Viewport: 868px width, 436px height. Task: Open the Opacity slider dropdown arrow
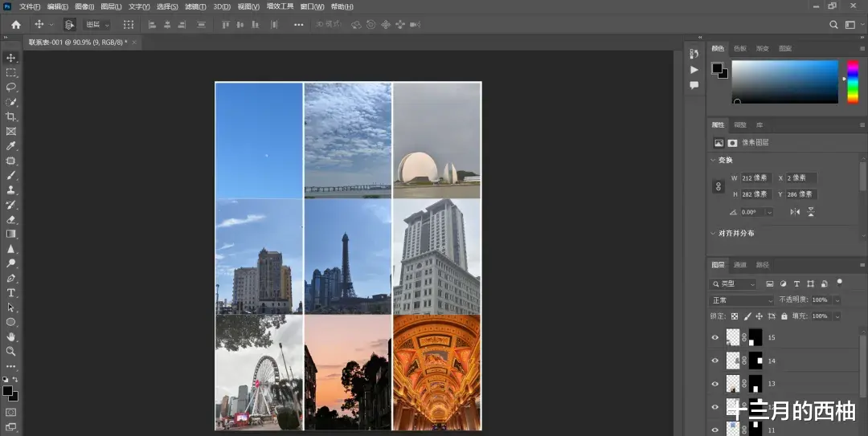pos(837,299)
